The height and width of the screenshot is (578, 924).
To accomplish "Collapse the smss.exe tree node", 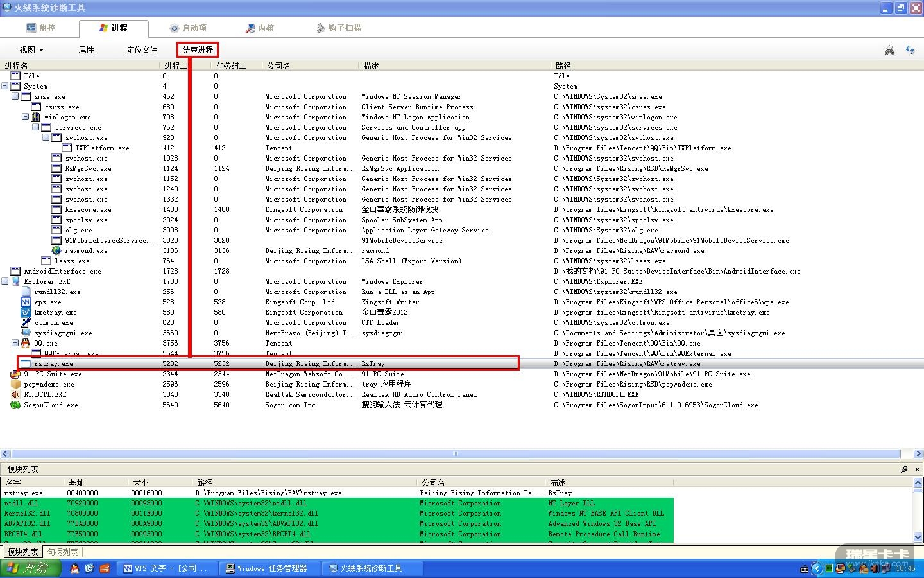I will point(15,96).
